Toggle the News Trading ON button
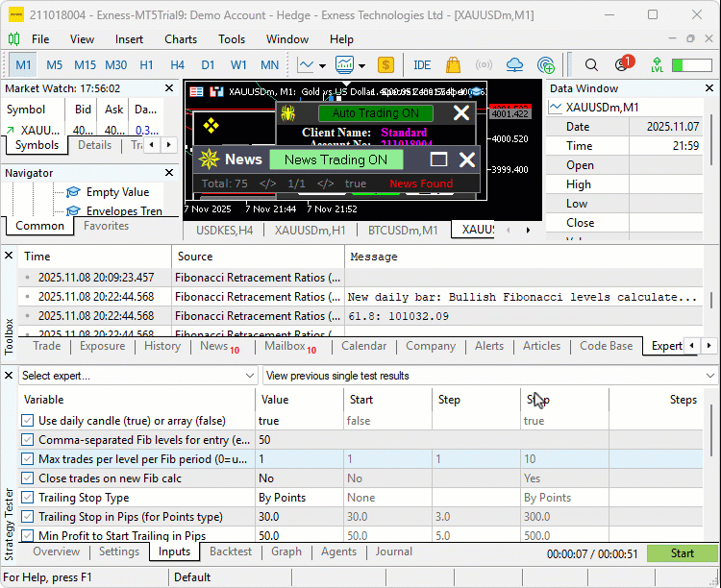721x588 pixels. tap(336, 159)
